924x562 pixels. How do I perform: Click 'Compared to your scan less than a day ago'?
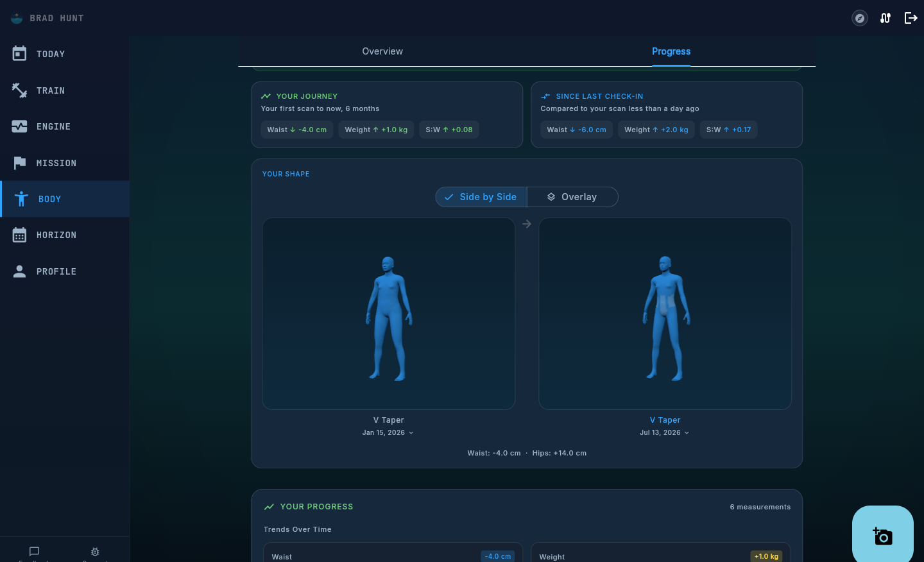click(x=620, y=108)
